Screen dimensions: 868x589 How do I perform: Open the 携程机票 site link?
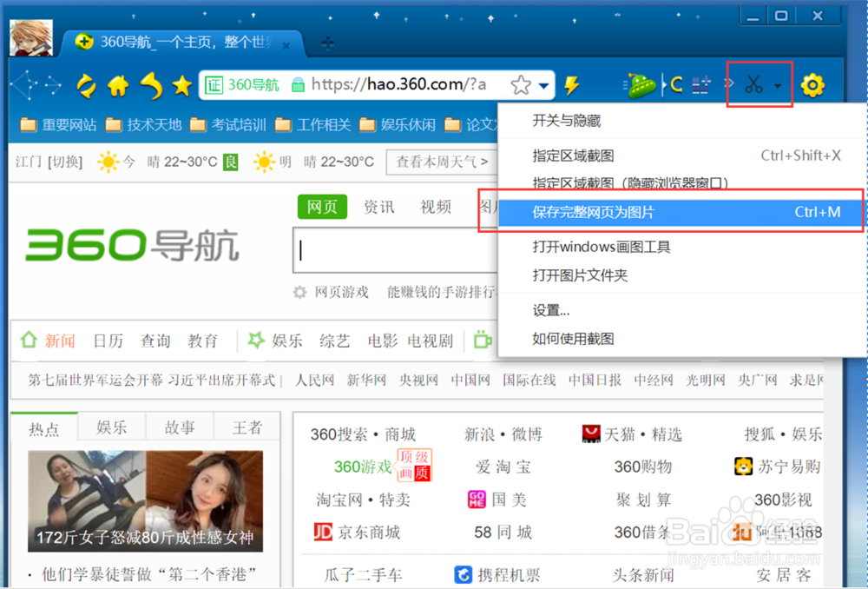pos(497,575)
